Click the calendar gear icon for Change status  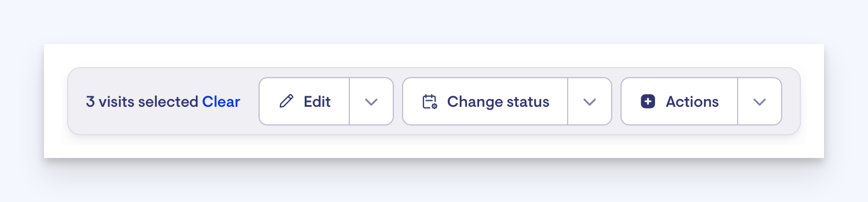tap(430, 101)
